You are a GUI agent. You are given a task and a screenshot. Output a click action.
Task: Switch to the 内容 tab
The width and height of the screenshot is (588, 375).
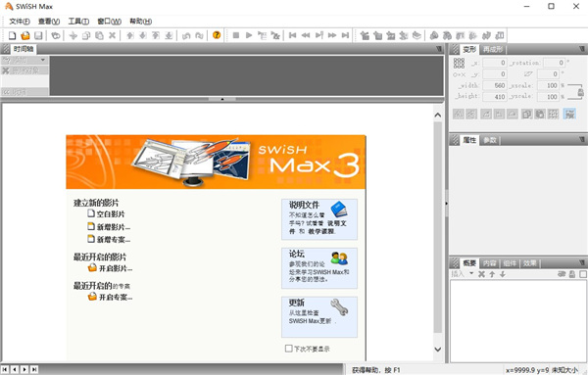click(x=489, y=263)
